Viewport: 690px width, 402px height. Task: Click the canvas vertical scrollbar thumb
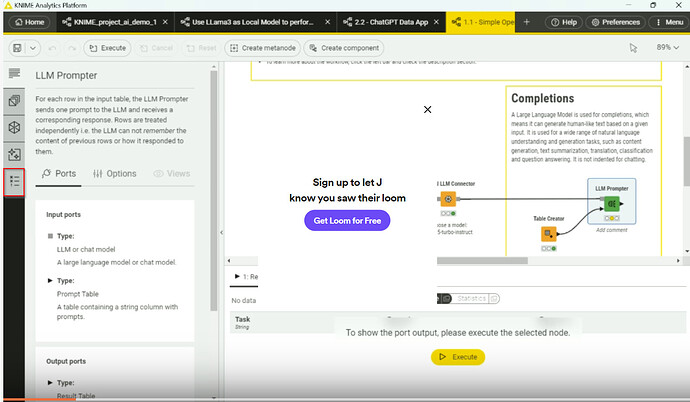tap(686, 161)
